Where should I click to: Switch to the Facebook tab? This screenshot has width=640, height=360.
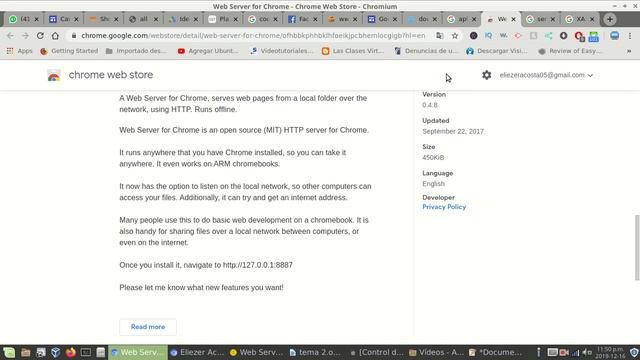[302, 19]
